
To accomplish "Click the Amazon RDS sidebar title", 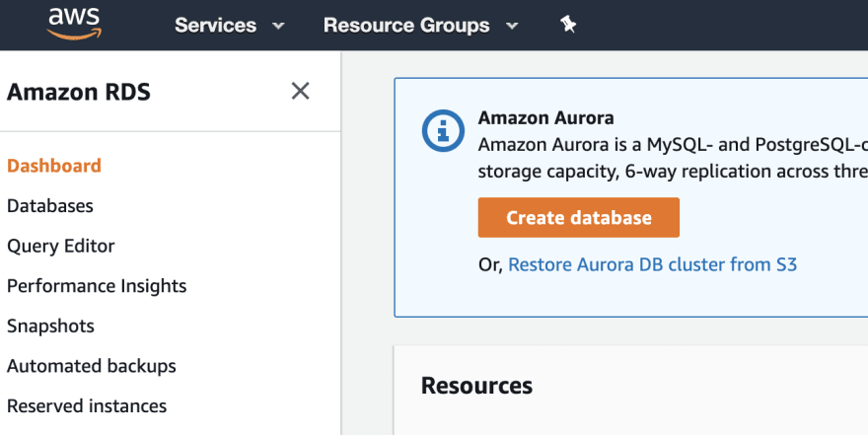I will pos(79,92).
